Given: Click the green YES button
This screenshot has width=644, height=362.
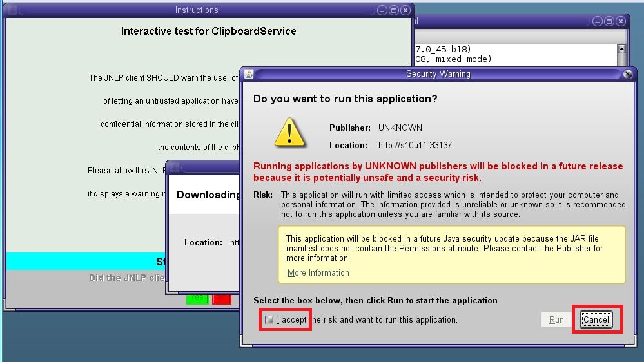Looking at the screenshot, I should point(197,299).
